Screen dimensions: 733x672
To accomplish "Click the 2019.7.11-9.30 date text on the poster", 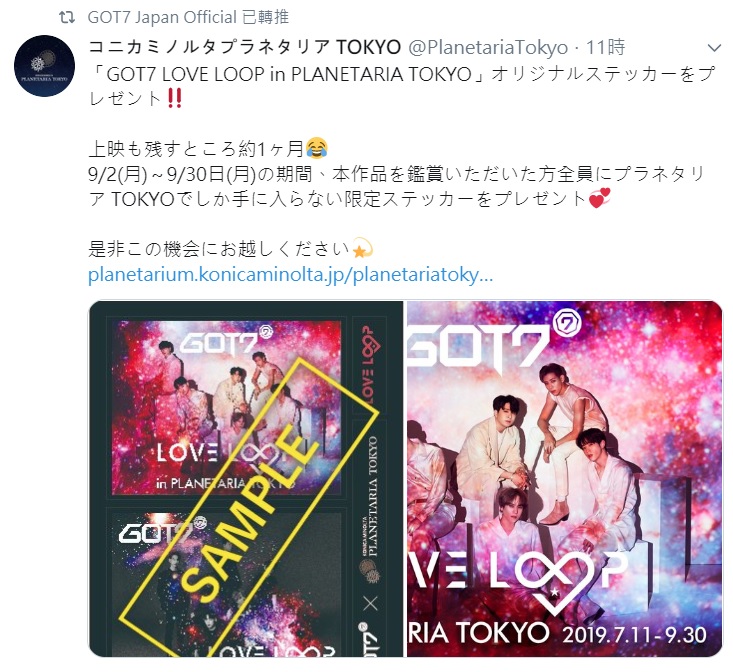I will pyautogui.click(x=634, y=635).
